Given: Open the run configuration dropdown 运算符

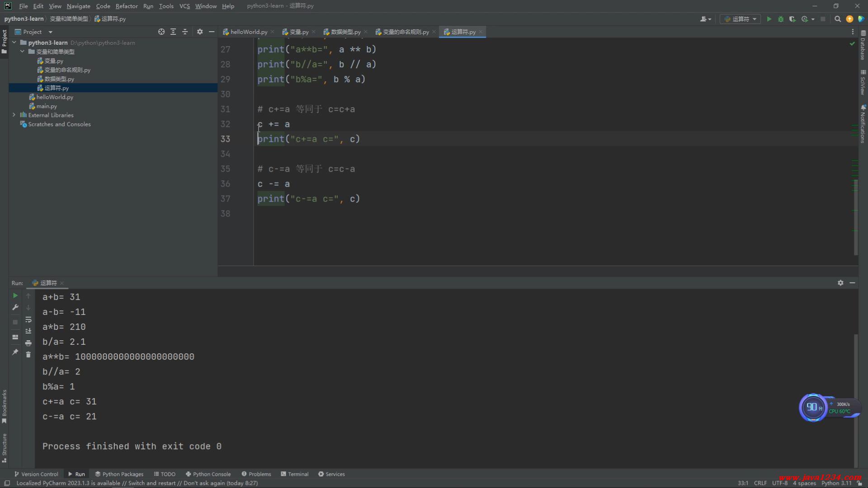Looking at the screenshot, I should (741, 19).
